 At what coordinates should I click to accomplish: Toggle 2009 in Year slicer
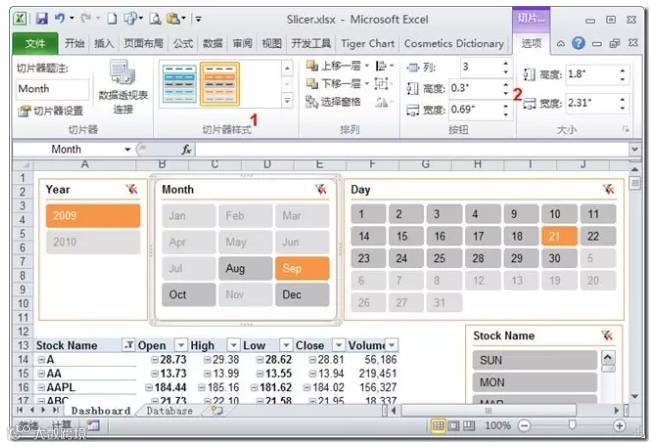click(x=93, y=215)
